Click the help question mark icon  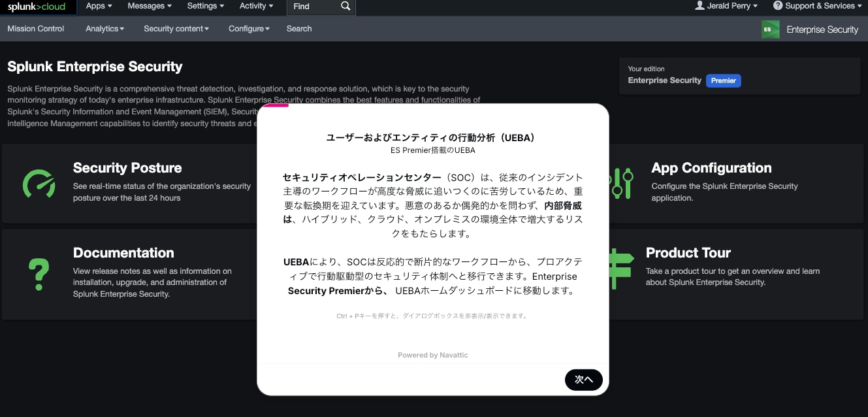778,6
